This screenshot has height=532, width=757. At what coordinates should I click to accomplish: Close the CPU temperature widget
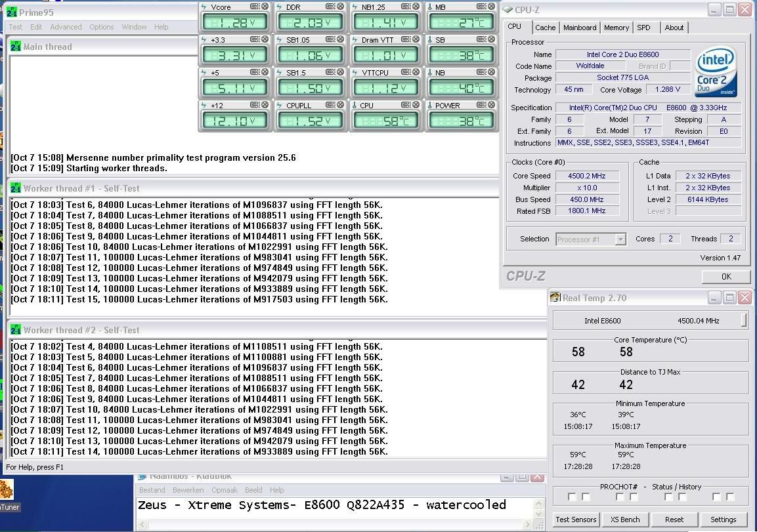(416, 105)
